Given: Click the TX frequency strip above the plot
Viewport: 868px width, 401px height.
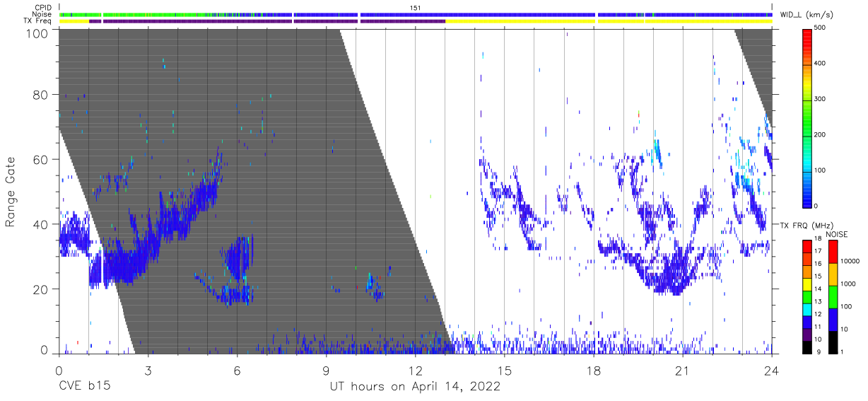Looking at the screenshot, I should pos(416,21).
